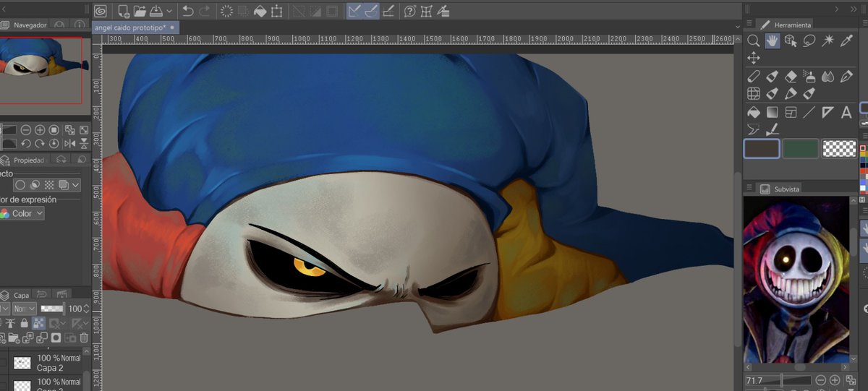This screenshot has height=391, width=868.
Task: Toggle snap to grid
Action: (x=388, y=11)
